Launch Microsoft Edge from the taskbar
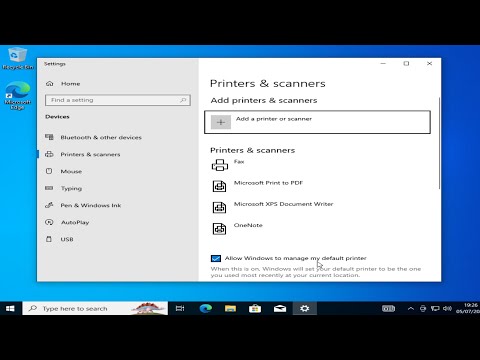This screenshot has height=360, width=480. (206, 309)
